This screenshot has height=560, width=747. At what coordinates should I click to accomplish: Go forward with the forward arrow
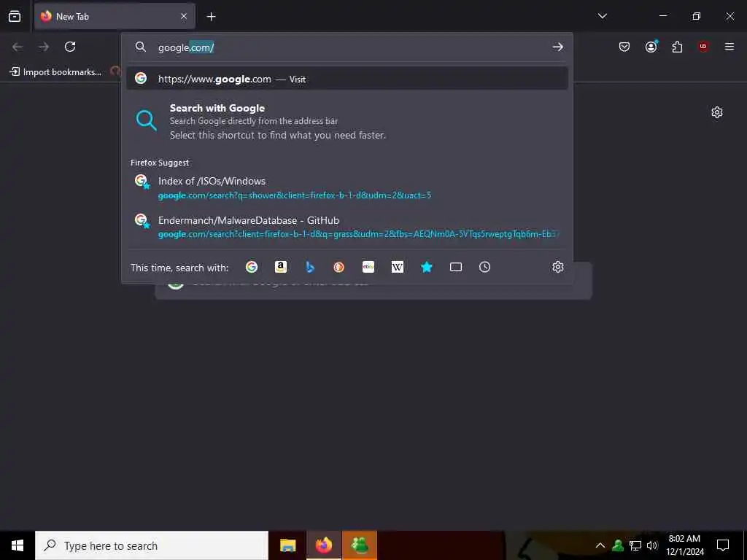point(44,47)
